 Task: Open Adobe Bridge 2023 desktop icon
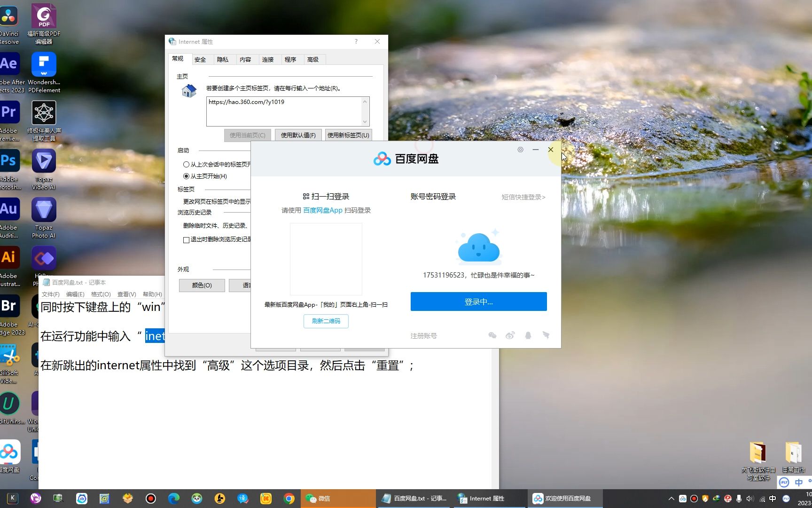[11, 315]
